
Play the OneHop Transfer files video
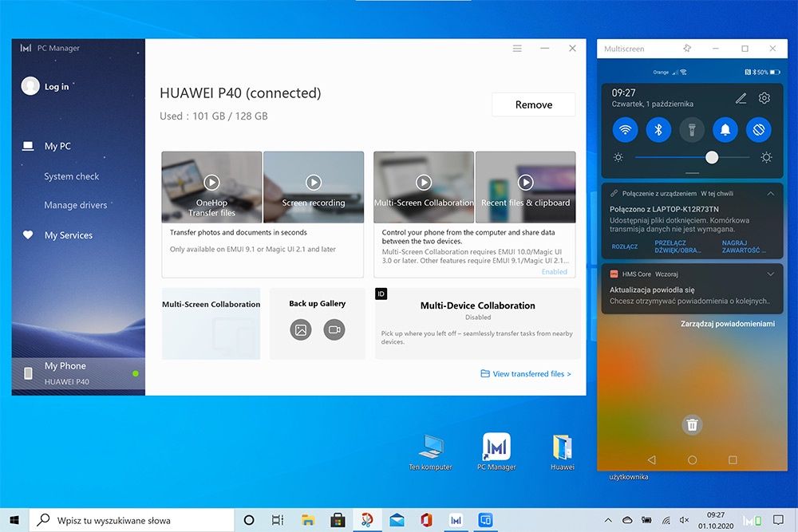(x=211, y=182)
